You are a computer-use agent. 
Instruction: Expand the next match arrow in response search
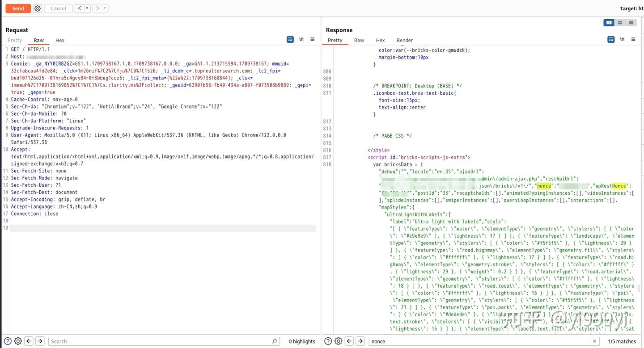coord(360,341)
